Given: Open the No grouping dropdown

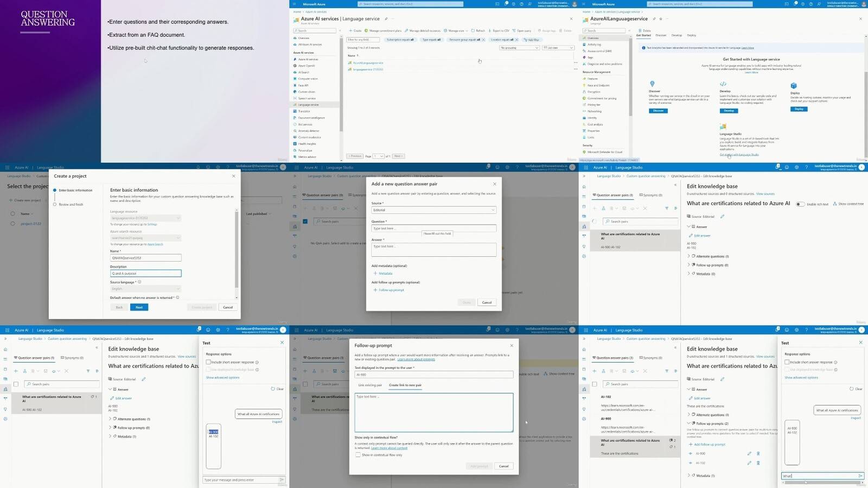Looking at the screenshot, I should (x=520, y=48).
